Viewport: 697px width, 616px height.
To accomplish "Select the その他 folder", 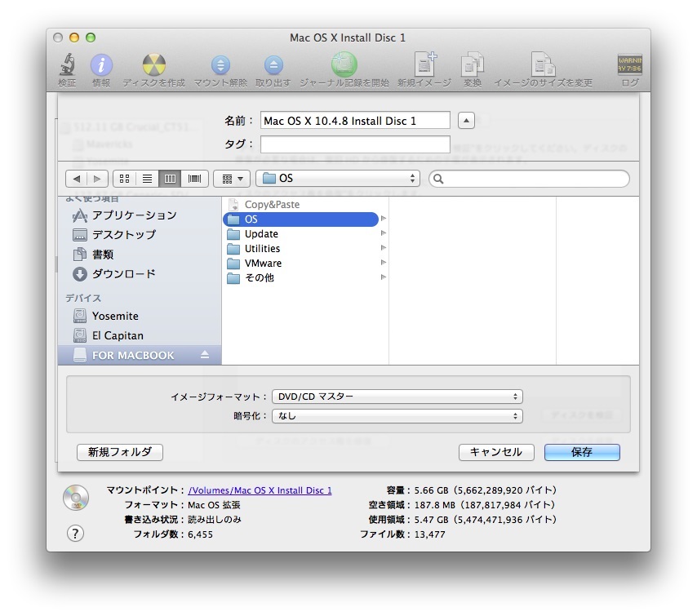I will pyautogui.click(x=305, y=277).
